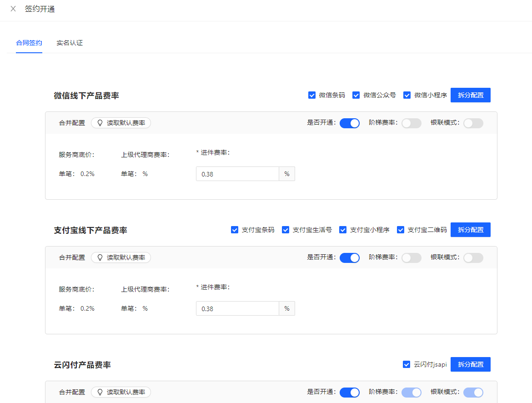Toggle the 支付宝生活号 checkbox
532x403 pixels.
pyautogui.click(x=286, y=230)
